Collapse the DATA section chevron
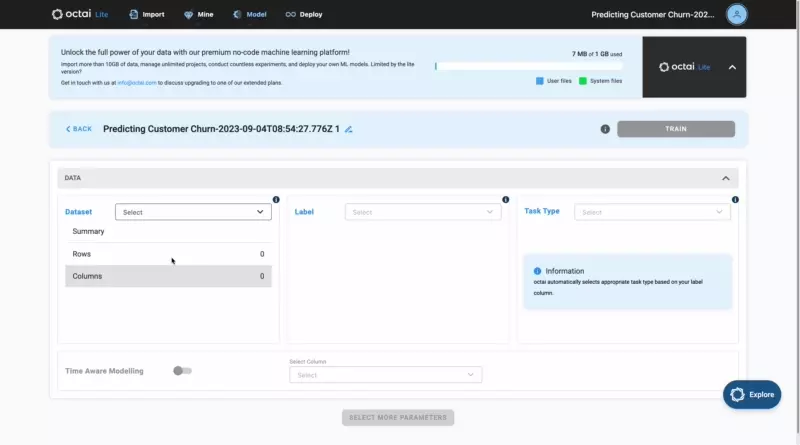 click(726, 178)
